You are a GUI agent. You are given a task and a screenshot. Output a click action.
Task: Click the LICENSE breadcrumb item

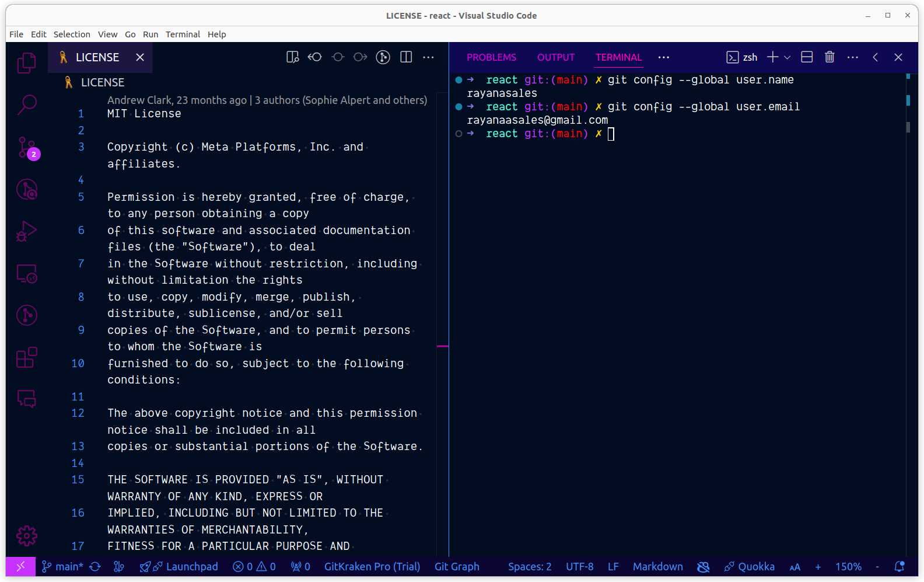[x=103, y=82]
